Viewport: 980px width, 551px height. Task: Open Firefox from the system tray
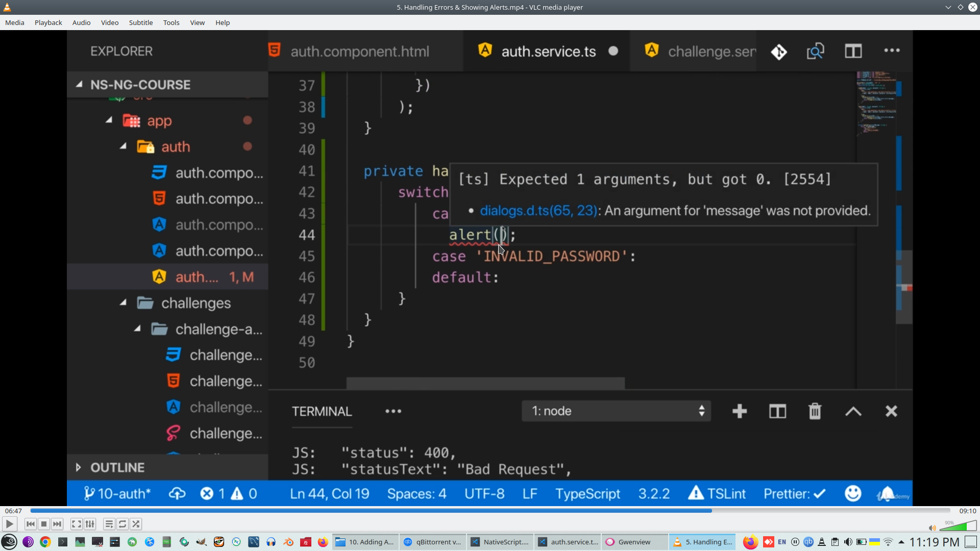(x=750, y=542)
